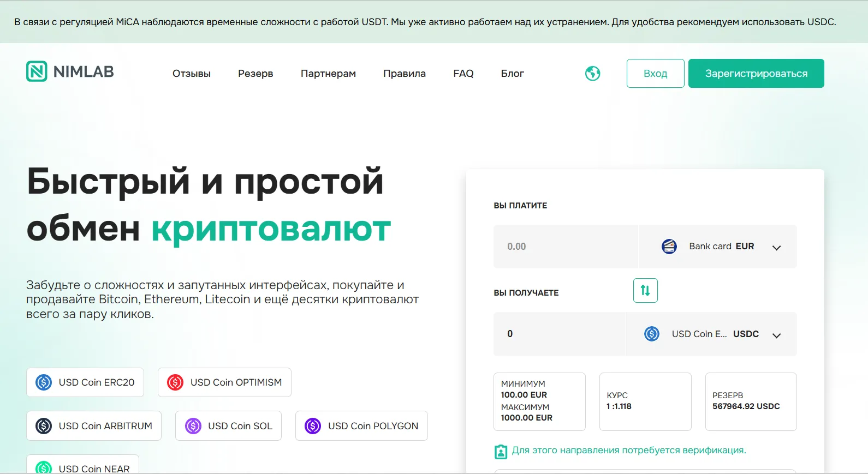This screenshot has height=474, width=868.
Task: Choose the USD Coin OPTIMISM chip
Action: pyautogui.click(x=224, y=382)
